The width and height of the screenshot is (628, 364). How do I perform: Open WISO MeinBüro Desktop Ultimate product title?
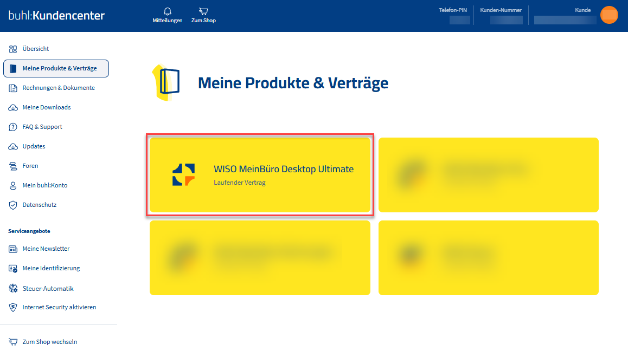(284, 169)
